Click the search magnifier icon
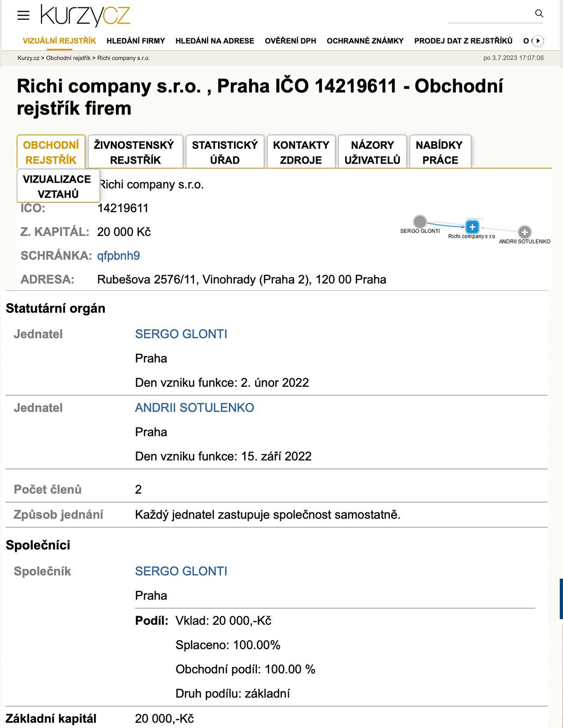 point(539,13)
